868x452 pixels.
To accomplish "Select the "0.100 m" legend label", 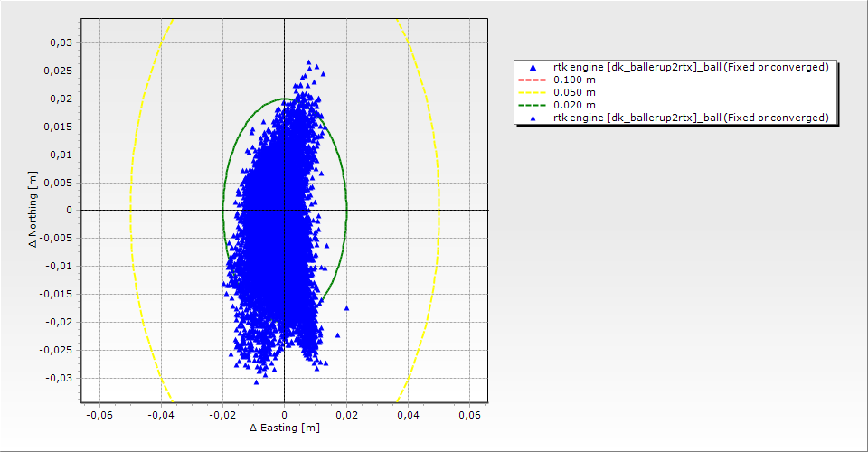I will click(575, 80).
